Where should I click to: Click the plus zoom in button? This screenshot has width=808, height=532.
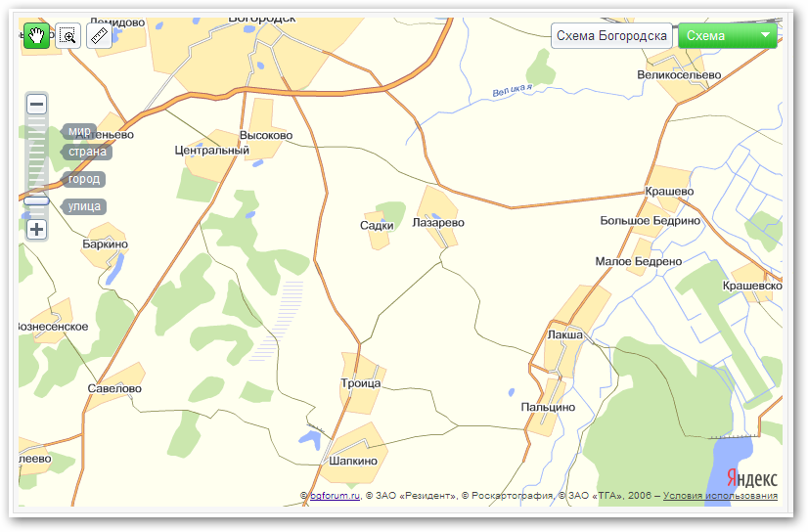pyautogui.click(x=36, y=230)
